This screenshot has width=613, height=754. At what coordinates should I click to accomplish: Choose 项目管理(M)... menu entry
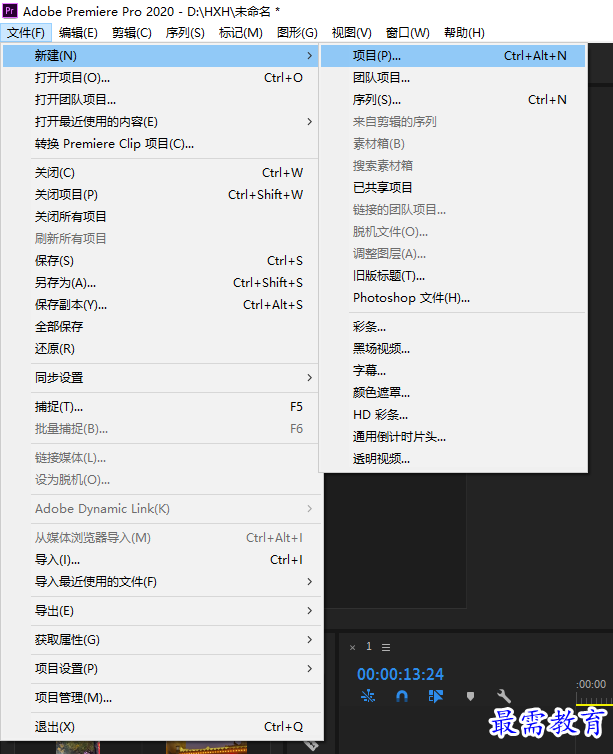click(161, 698)
